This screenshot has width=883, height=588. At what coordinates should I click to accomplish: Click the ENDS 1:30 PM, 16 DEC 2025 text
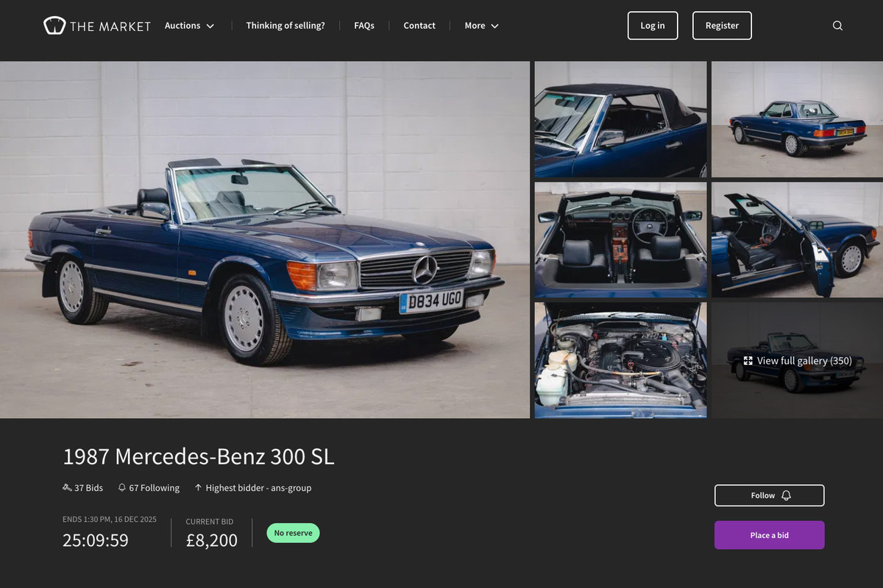coord(110,519)
